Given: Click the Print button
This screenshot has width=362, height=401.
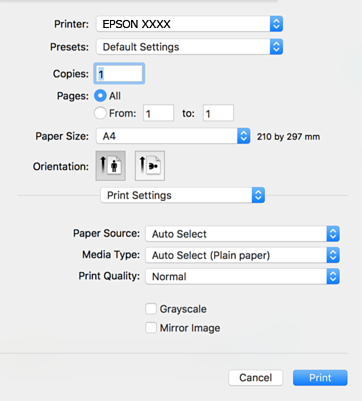Looking at the screenshot, I should click(320, 378).
